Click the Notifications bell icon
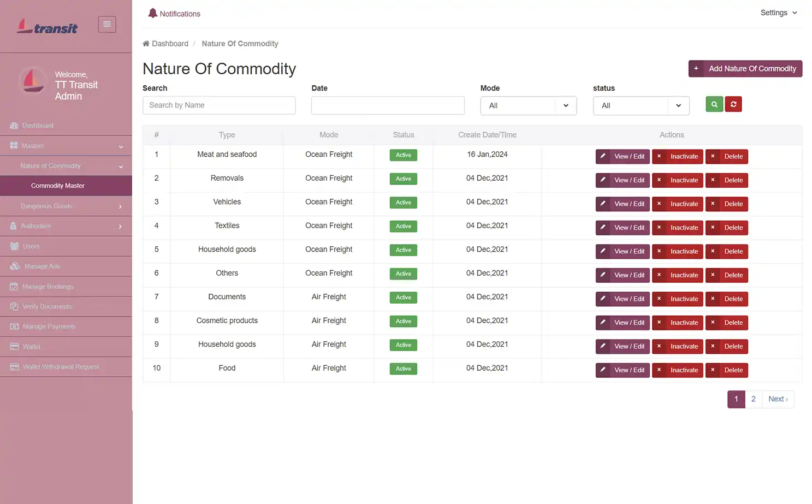 [153, 13]
